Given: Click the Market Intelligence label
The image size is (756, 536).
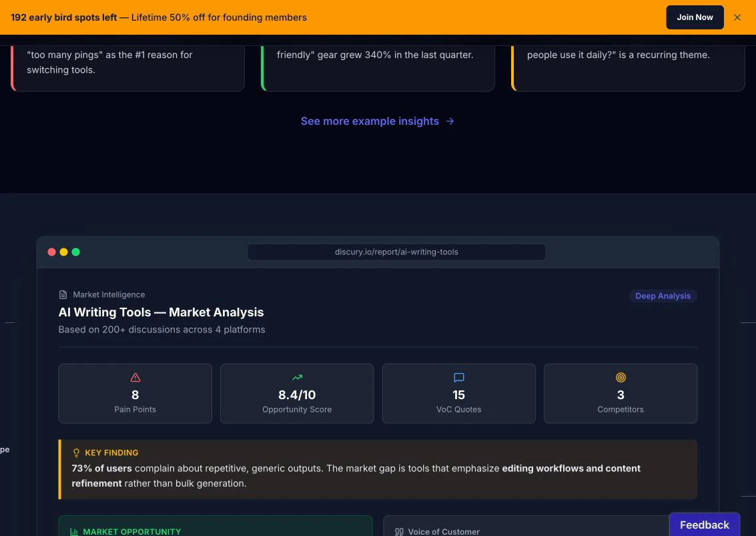Looking at the screenshot, I should pyautogui.click(x=109, y=295).
